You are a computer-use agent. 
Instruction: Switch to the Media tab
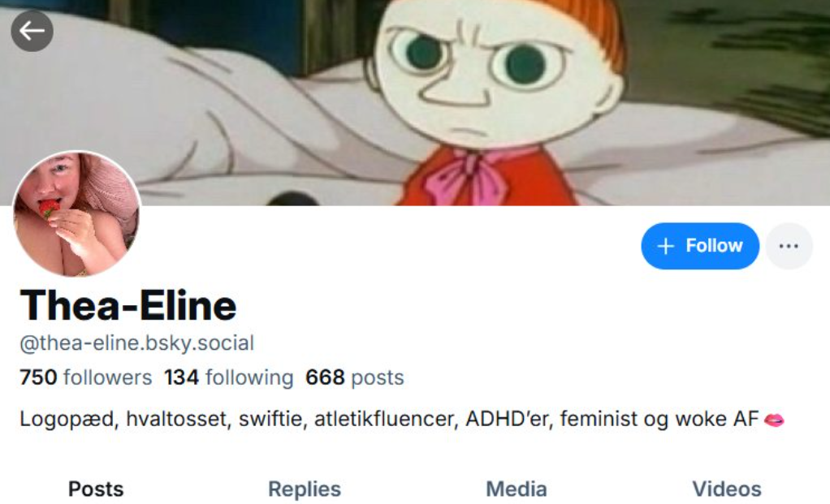point(516,489)
